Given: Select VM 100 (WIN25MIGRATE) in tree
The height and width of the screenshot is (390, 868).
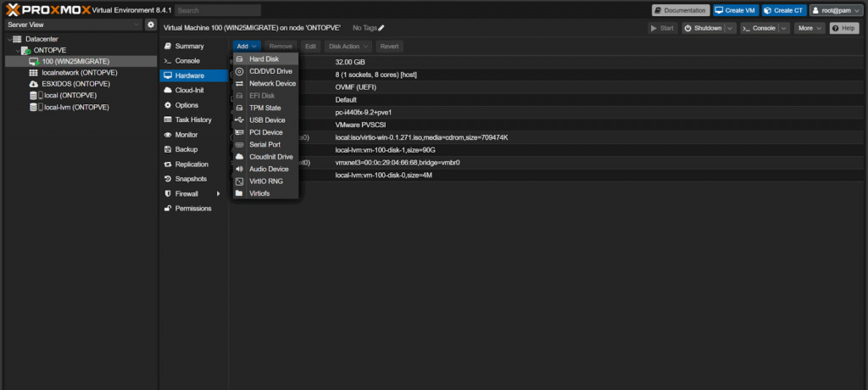Looking at the screenshot, I should click(81, 62).
